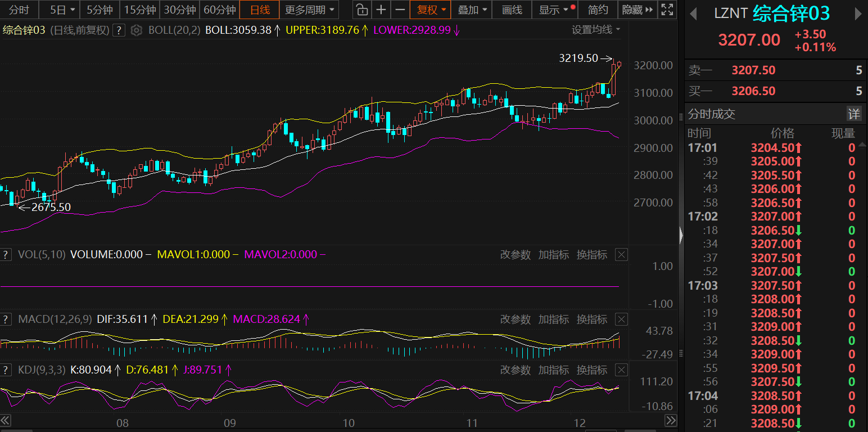The image size is (868, 432).
Task: Hide the side panel using 隐藏
Action: pyautogui.click(x=638, y=10)
